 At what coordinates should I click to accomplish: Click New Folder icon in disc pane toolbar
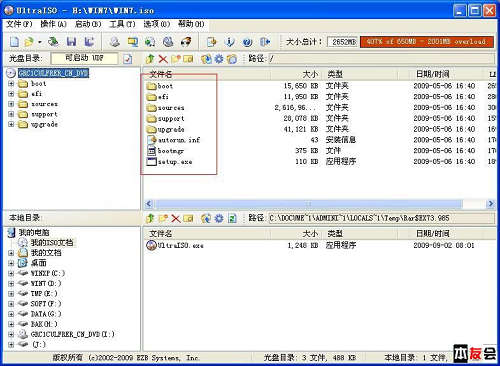pyautogui.click(x=176, y=59)
